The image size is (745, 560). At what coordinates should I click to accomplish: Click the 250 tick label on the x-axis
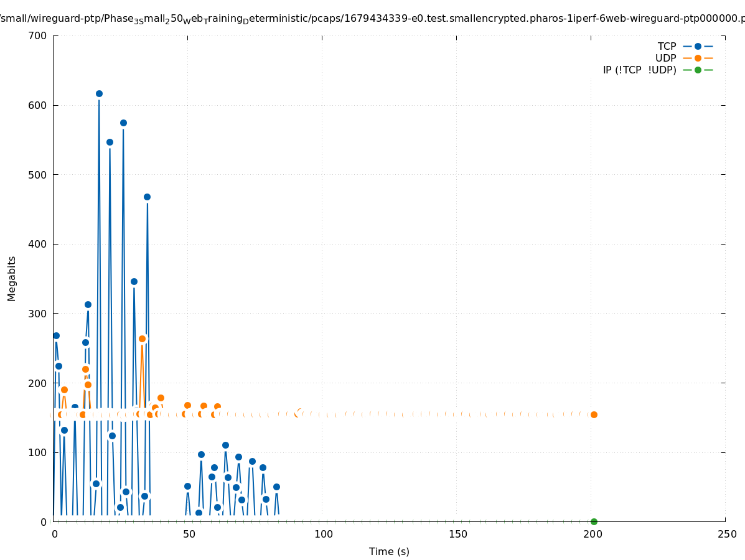pyautogui.click(x=726, y=534)
